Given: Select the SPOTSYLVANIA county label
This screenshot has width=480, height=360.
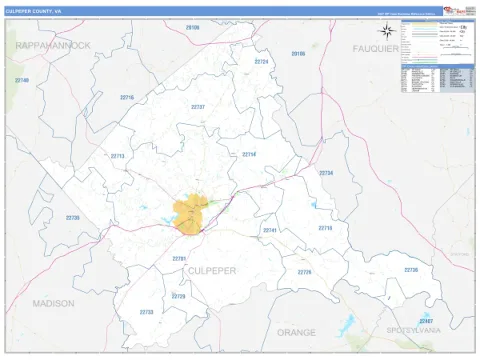Looking at the screenshot, I should [413, 330].
